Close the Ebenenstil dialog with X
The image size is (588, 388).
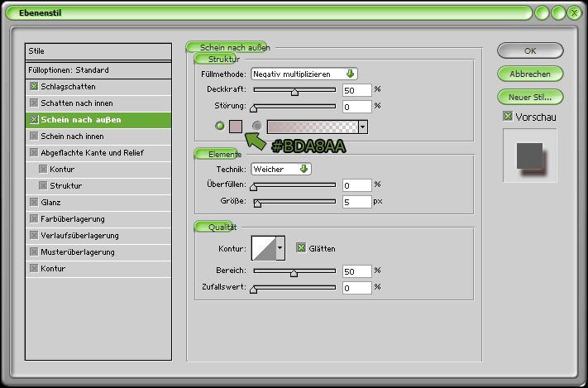(574, 13)
